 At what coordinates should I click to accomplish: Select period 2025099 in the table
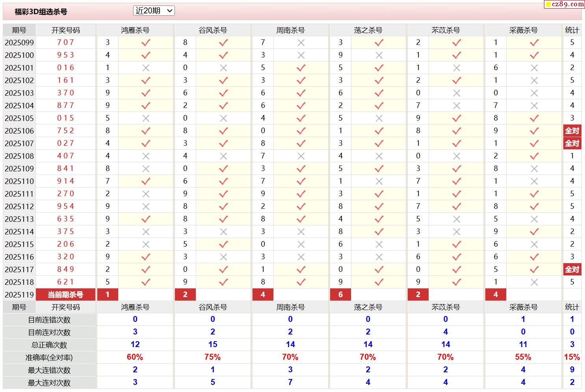[19, 43]
